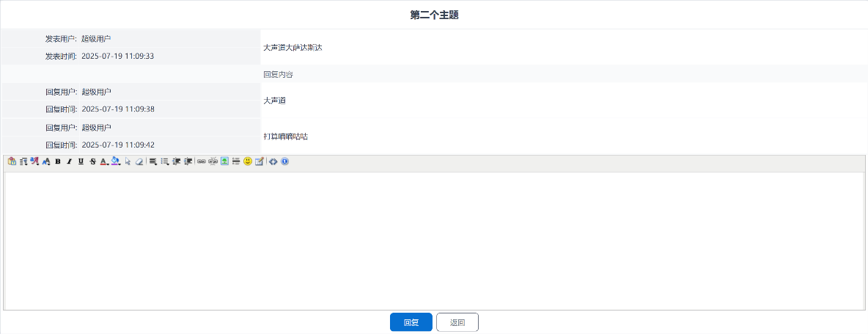
Task: Open the list style menu
Action: [x=164, y=161]
